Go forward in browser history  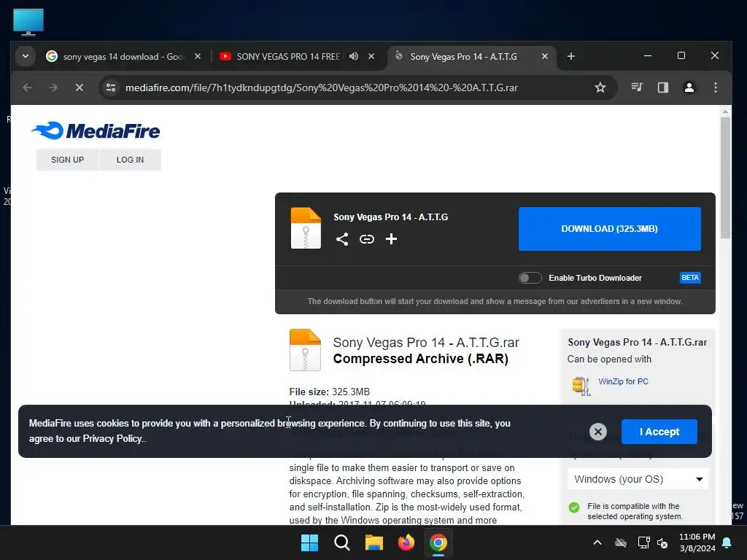point(53,87)
